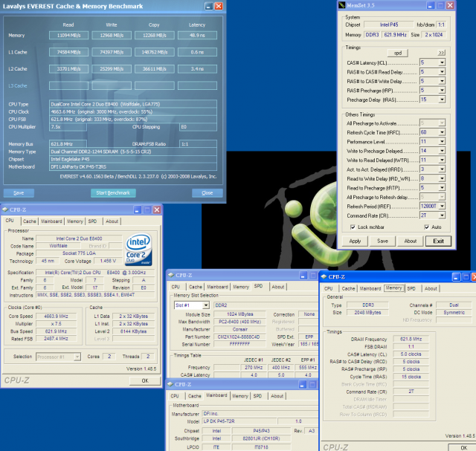
Task: Click the Exit button in MemSet
Action: pos(438,241)
